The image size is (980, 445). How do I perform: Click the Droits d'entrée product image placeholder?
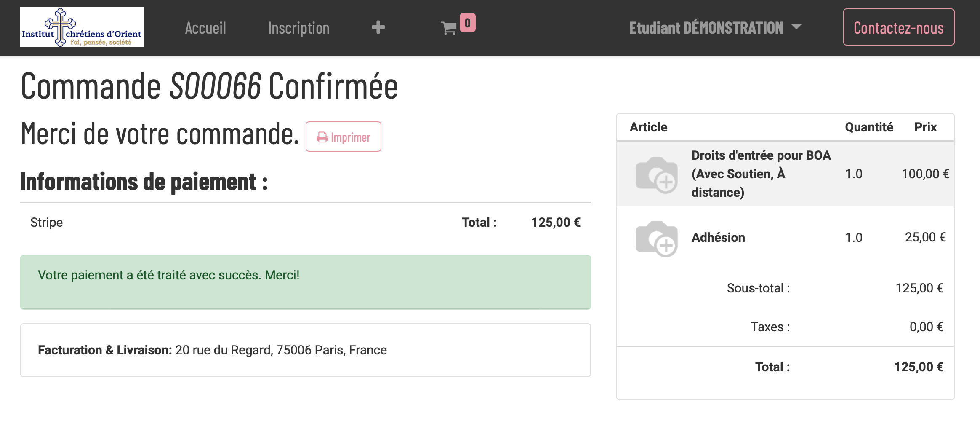(x=656, y=174)
